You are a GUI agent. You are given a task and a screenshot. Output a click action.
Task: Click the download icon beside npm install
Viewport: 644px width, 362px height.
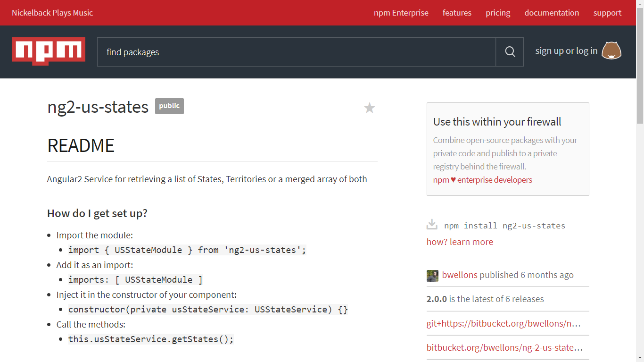(x=432, y=224)
